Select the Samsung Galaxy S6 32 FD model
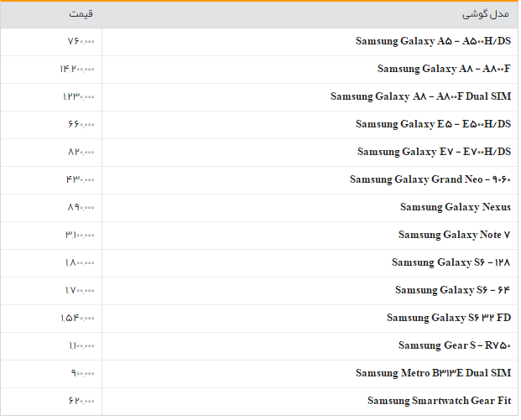The image size is (521, 420). [449, 318]
